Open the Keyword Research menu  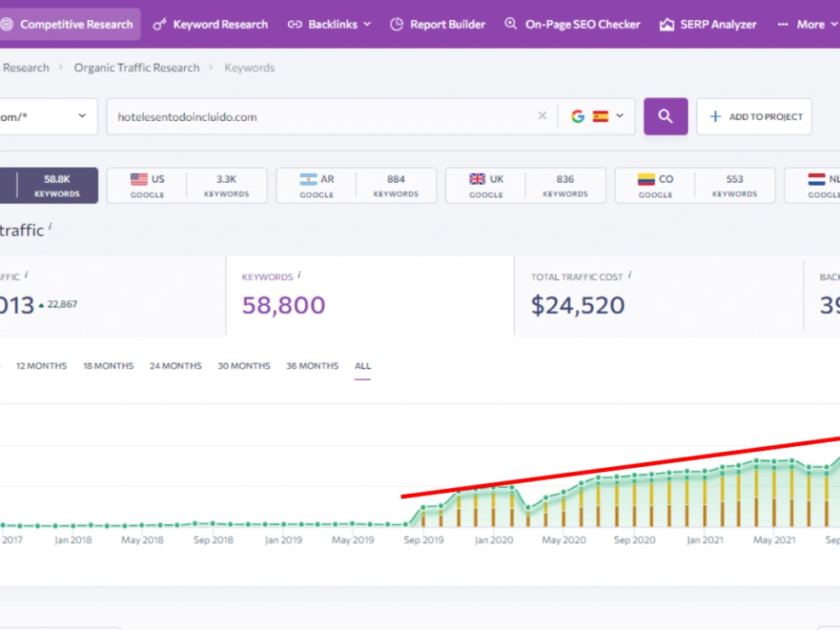[211, 24]
